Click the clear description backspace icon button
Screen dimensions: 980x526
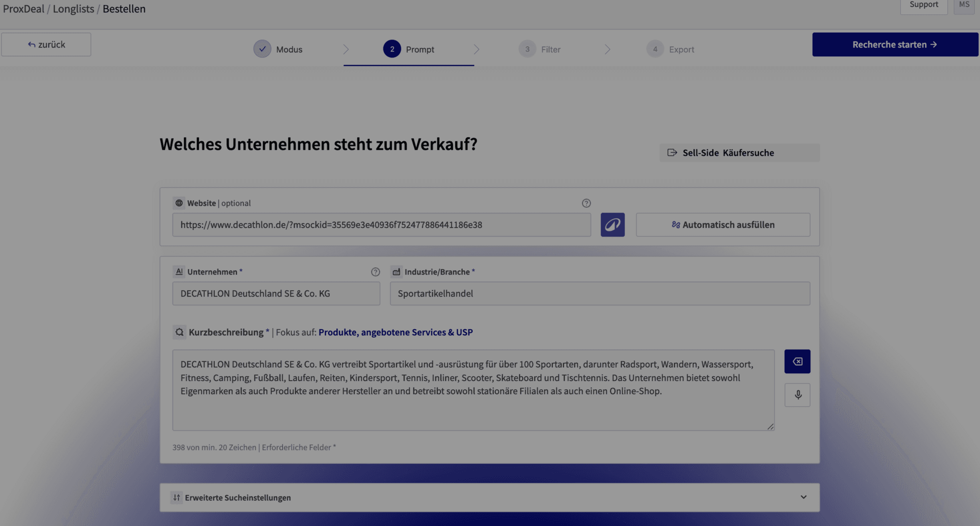coord(797,361)
